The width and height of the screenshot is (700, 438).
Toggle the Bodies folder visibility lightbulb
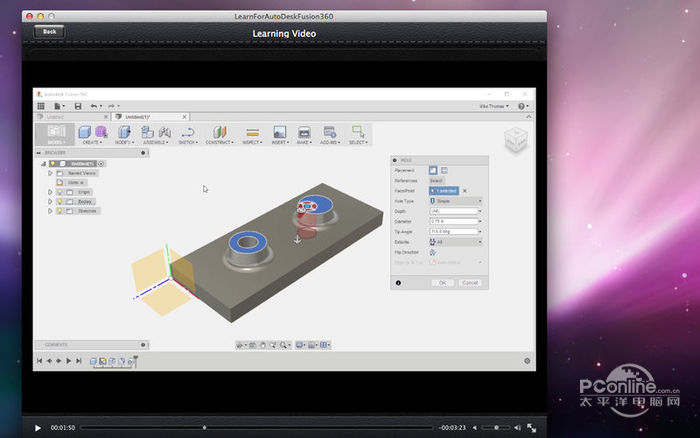(59, 201)
